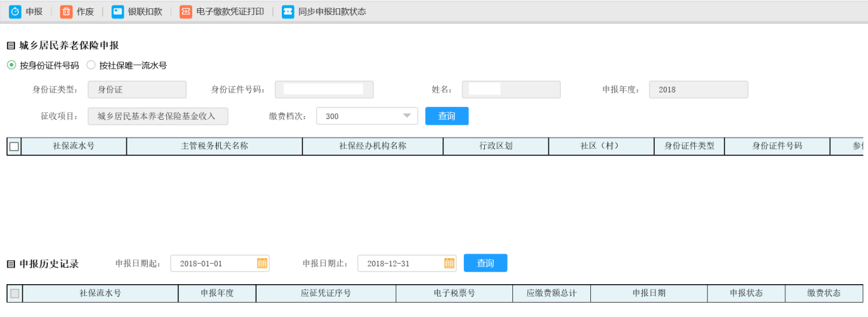The image size is (868, 317).
Task: Click 申报日期 column header
Action: [648, 293]
